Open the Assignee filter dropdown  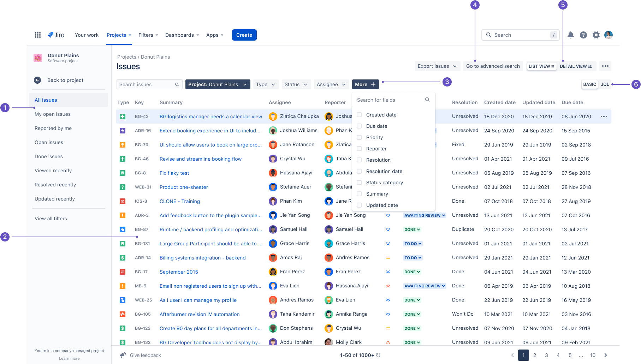(x=331, y=84)
